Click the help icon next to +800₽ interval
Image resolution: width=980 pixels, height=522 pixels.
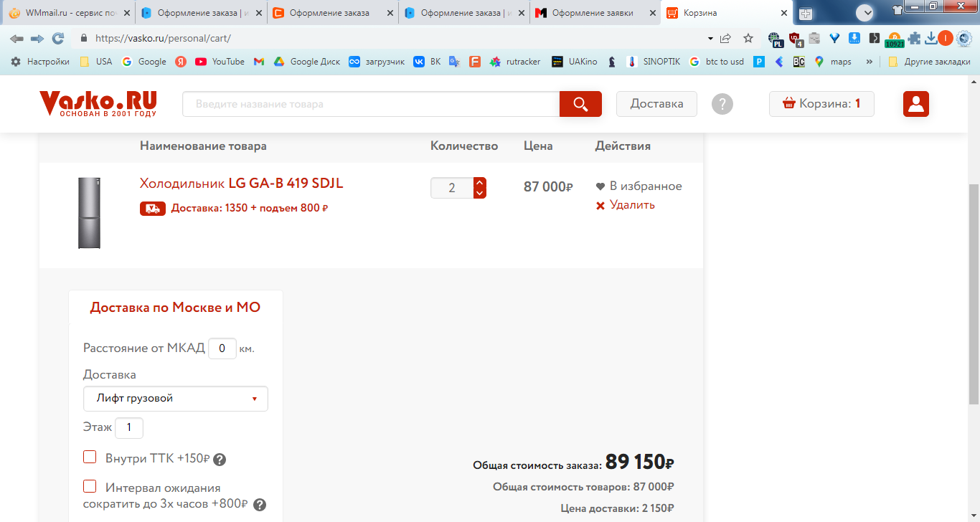[x=260, y=505]
